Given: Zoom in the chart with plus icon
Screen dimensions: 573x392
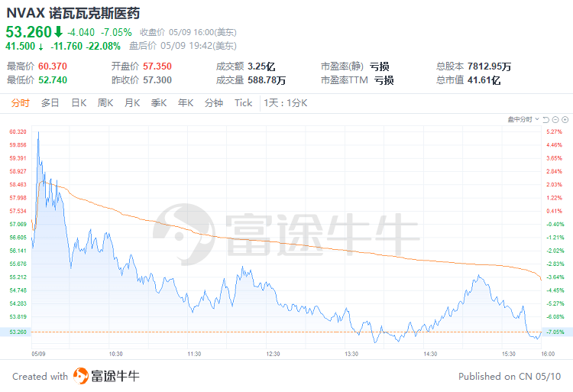Looking at the screenshot, I should click(565, 119).
